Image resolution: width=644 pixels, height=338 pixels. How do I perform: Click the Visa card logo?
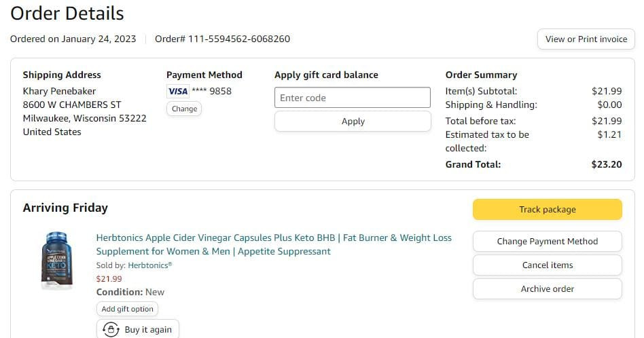tap(177, 91)
